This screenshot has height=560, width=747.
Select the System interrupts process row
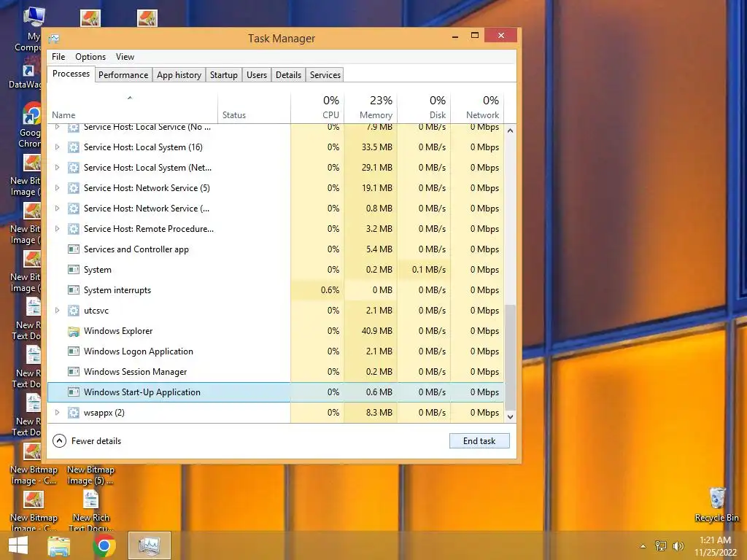[x=276, y=290]
